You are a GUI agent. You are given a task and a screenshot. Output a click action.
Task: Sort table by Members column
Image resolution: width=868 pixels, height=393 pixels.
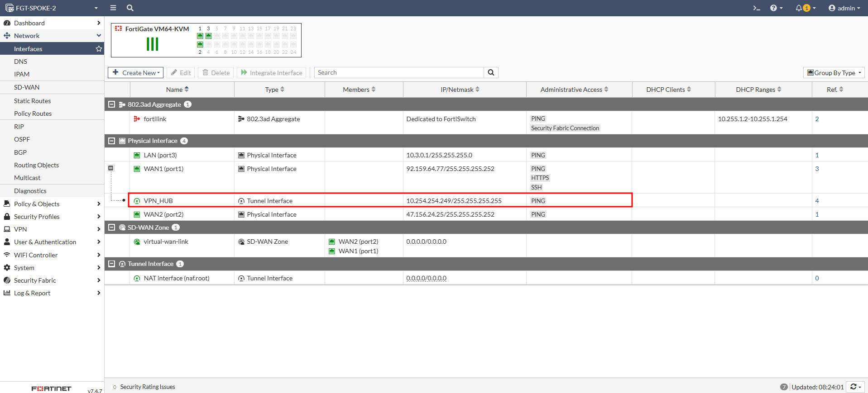coord(359,90)
